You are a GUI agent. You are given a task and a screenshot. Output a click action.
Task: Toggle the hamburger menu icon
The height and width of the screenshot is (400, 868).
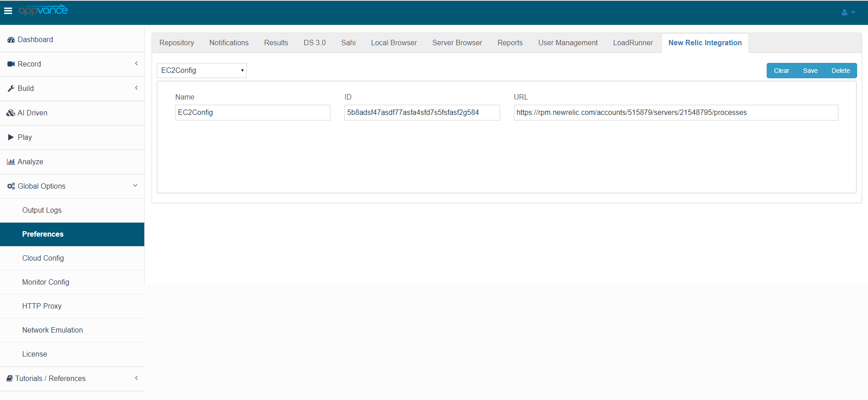tap(8, 10)
